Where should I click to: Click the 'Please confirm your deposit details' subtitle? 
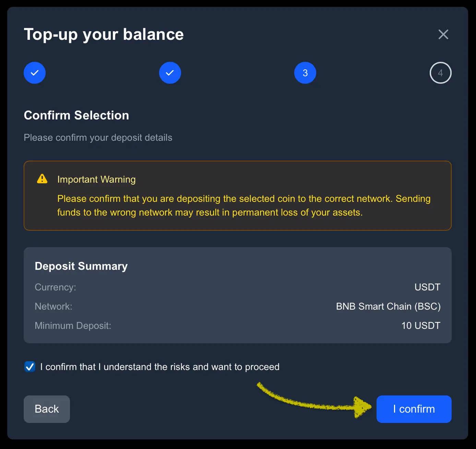pyautogui.click(x=98, y=138)
